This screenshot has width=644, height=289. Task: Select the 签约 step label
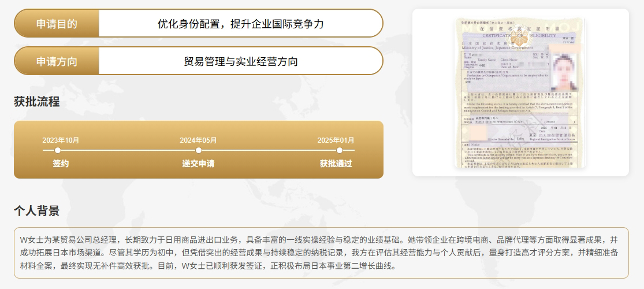61,164
